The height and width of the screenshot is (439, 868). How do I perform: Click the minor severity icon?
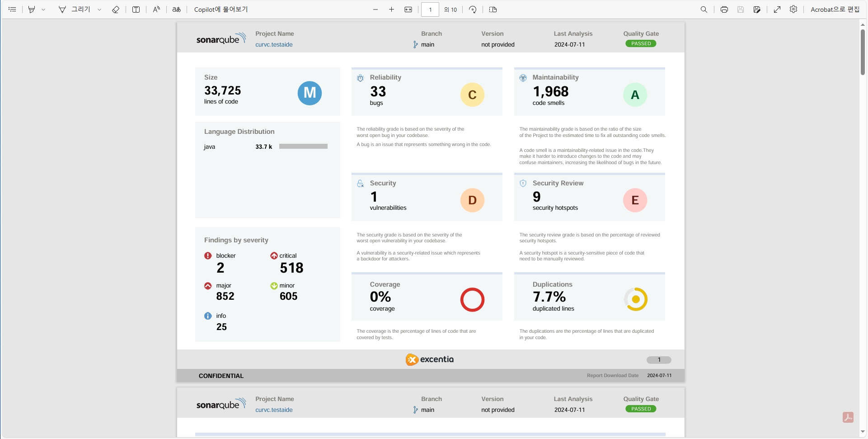point(274,286)
